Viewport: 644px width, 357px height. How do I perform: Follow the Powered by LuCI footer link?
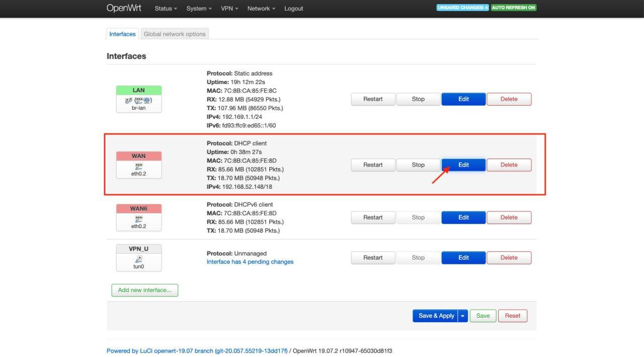click(x=197, y=351)
